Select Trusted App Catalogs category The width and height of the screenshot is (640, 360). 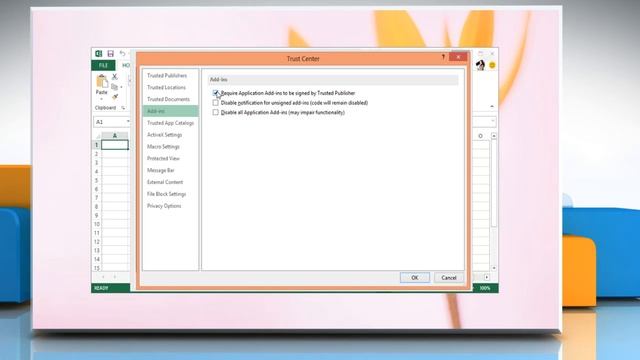coord(170,123)
